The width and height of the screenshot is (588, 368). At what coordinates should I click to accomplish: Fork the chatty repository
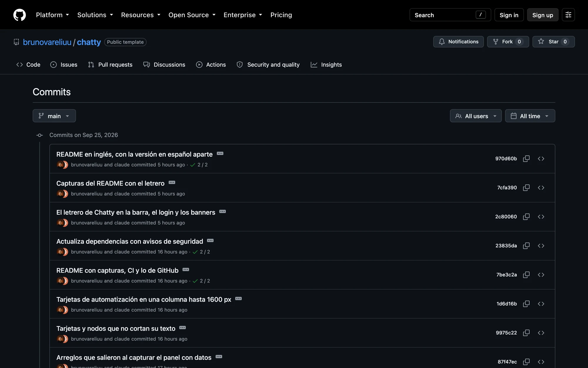click(508, 42)
